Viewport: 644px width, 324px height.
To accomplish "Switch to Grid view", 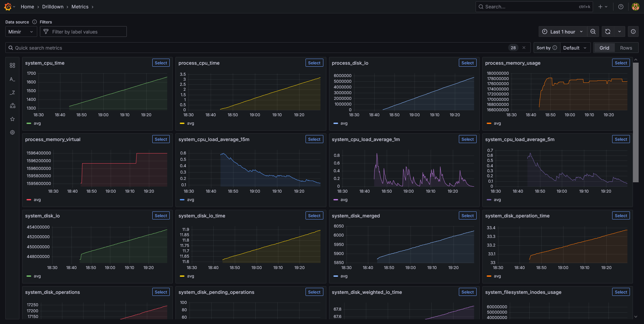I will pos(604,48).
